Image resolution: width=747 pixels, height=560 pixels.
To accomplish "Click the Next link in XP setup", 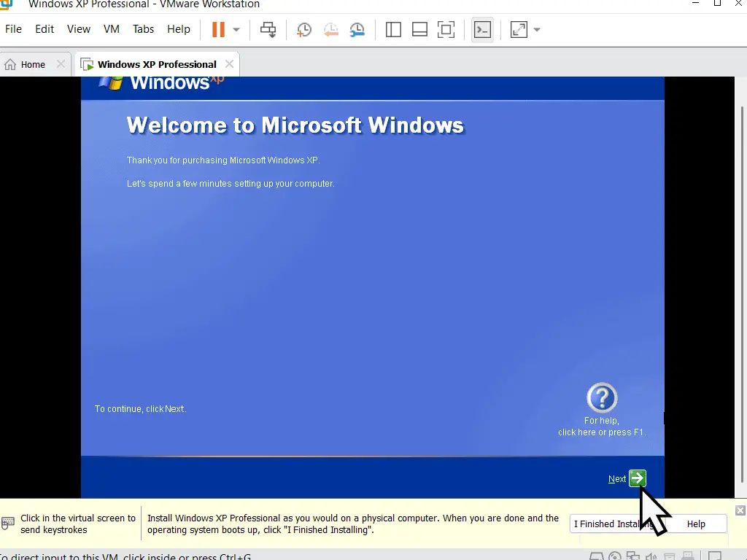I will point(617,479).
